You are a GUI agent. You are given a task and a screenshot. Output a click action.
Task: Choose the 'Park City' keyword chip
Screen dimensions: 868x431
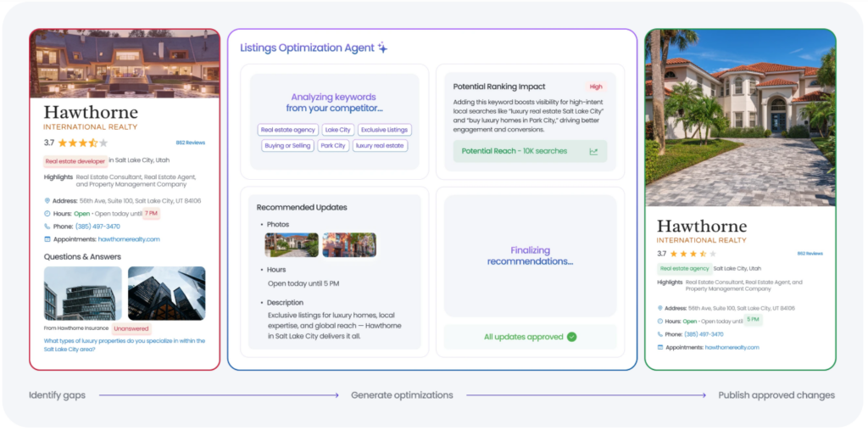(332, 146)
